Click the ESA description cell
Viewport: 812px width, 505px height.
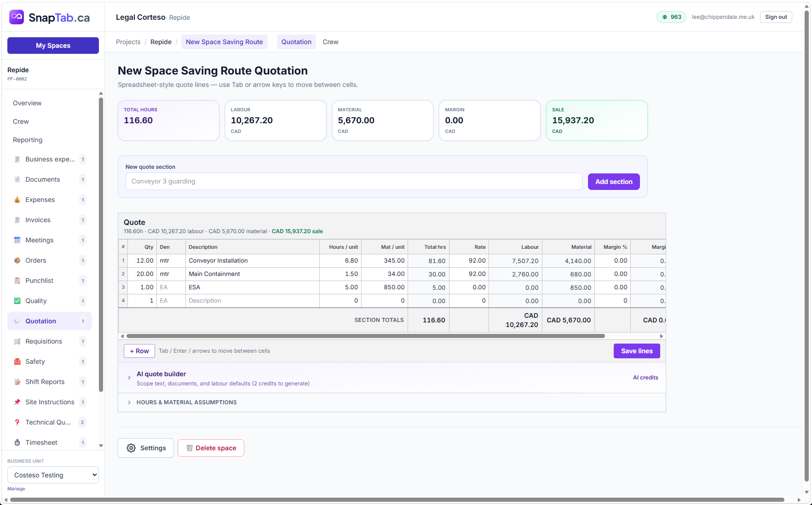click(x=253, y=287)
